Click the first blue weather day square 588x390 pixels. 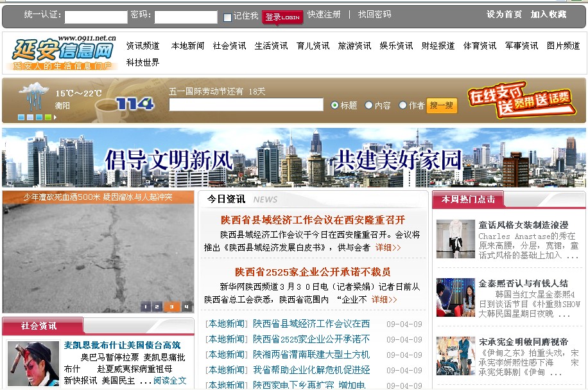[21, 117]
